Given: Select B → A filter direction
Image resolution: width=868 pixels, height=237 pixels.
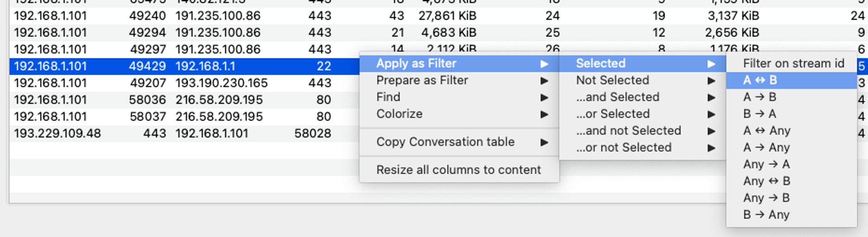Looking at the screenshot, I should tap(759, 114).
